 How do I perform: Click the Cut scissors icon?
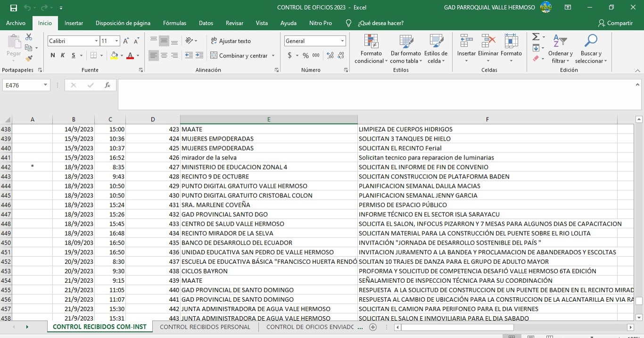tap(29, 37)
